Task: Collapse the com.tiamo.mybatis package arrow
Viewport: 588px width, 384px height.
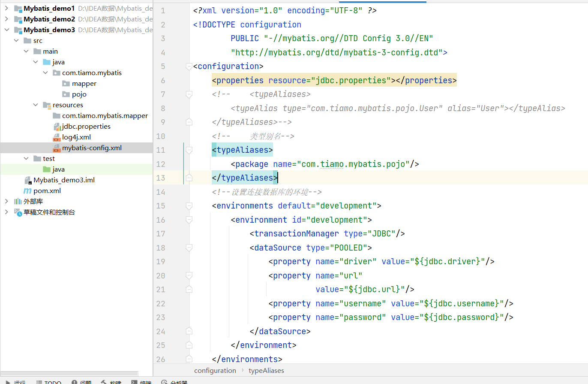Action: [45, 73]
